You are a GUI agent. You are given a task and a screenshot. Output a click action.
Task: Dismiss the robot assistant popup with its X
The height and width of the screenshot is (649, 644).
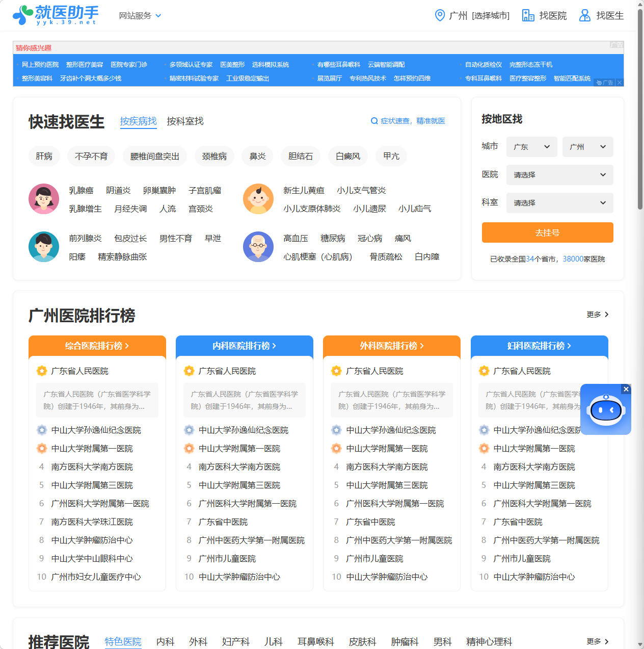pos(626,389)
